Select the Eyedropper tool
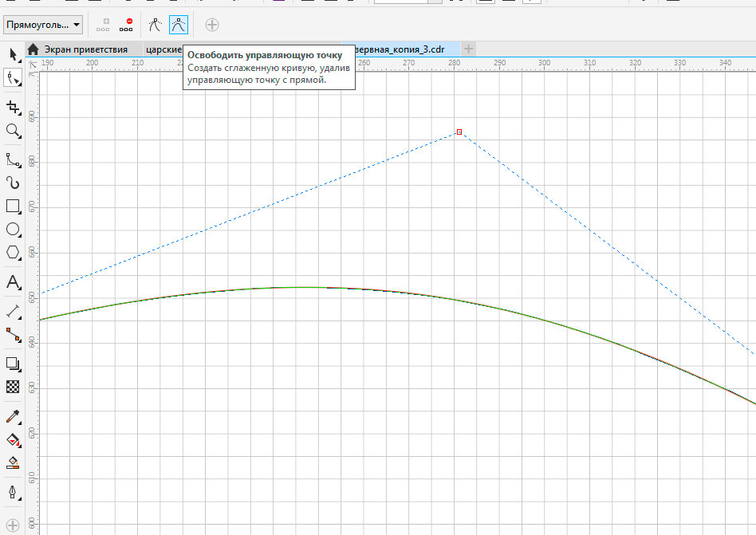Screen dimensions: 756x535 [13, 416]
